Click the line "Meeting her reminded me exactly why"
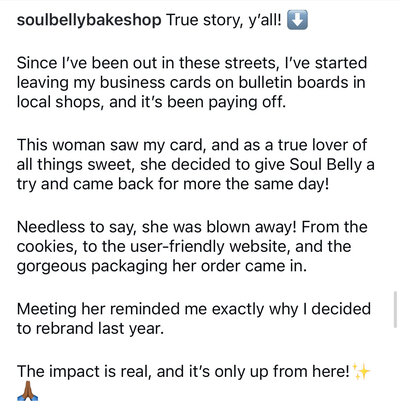This screenshot has width=400, height=409. [194, 309]
